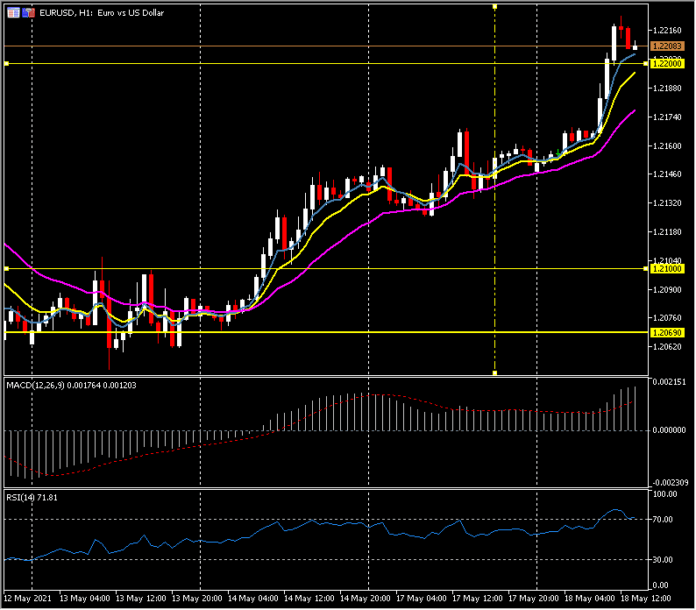Click the 13 May 12:00 time label

coord(141,599)
